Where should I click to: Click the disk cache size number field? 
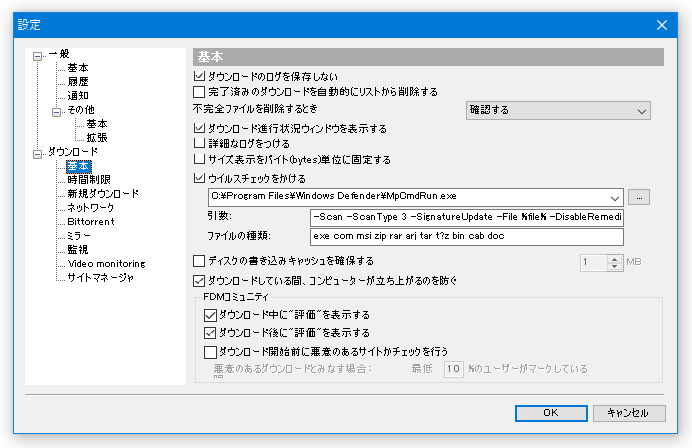coord(594,263)
